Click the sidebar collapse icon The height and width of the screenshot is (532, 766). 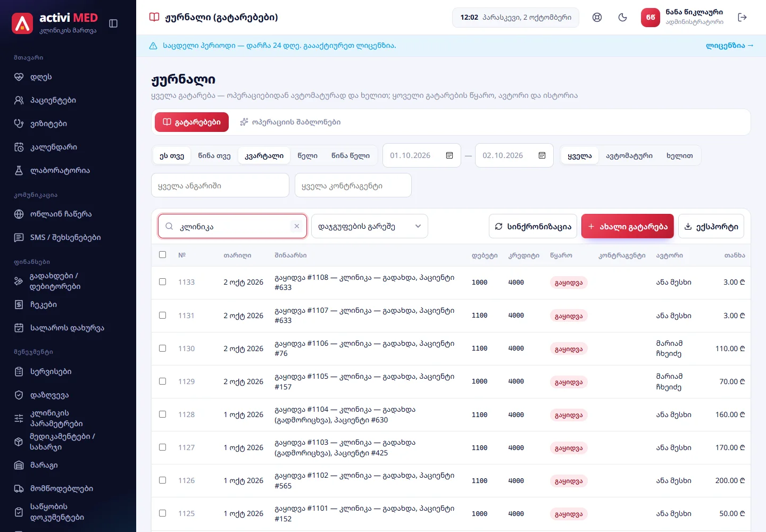tap(113, 23)
